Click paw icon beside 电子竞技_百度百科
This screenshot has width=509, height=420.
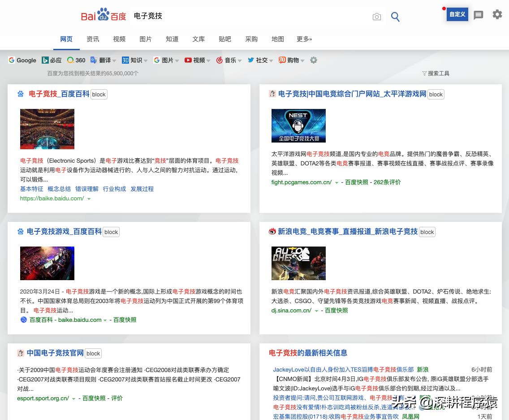(21, 94)
